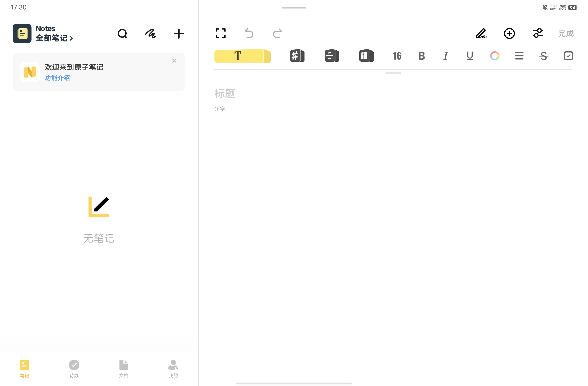Toggle underline text formatting
588x386 pixels.
(x=470, y=56)
